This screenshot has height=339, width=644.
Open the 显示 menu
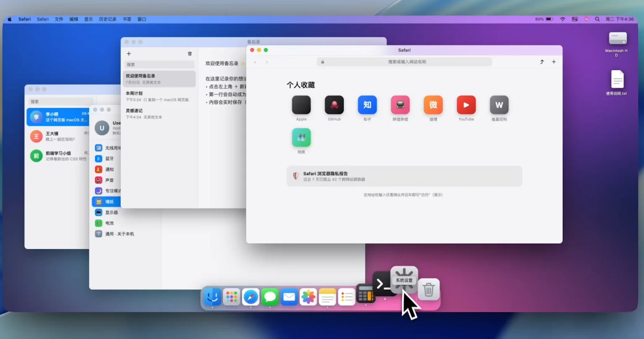[89, 19]
